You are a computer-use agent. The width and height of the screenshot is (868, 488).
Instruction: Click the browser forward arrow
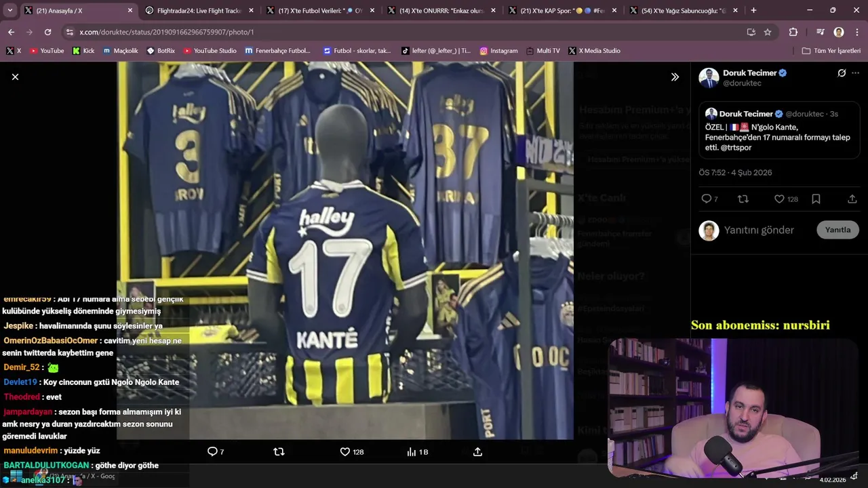pos(29,32)
